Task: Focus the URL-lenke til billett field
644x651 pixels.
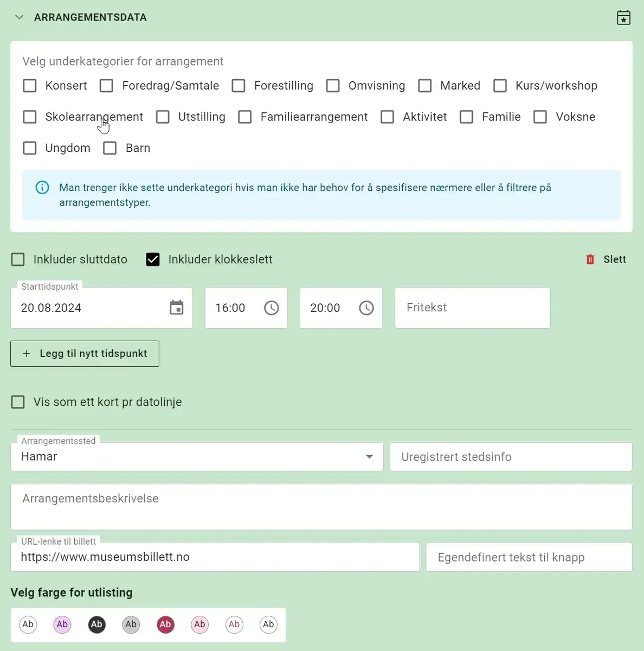Action: [x=215, y=557]
